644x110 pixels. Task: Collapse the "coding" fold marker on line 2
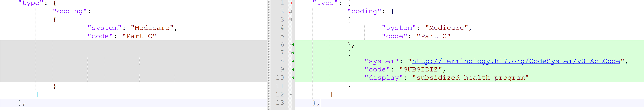point(290,11)
